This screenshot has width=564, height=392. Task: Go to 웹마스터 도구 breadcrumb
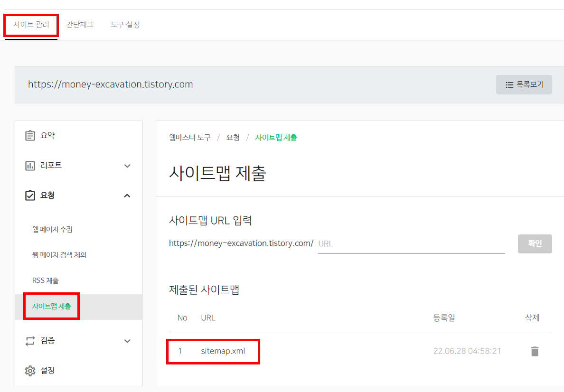(x=189, y=138)
